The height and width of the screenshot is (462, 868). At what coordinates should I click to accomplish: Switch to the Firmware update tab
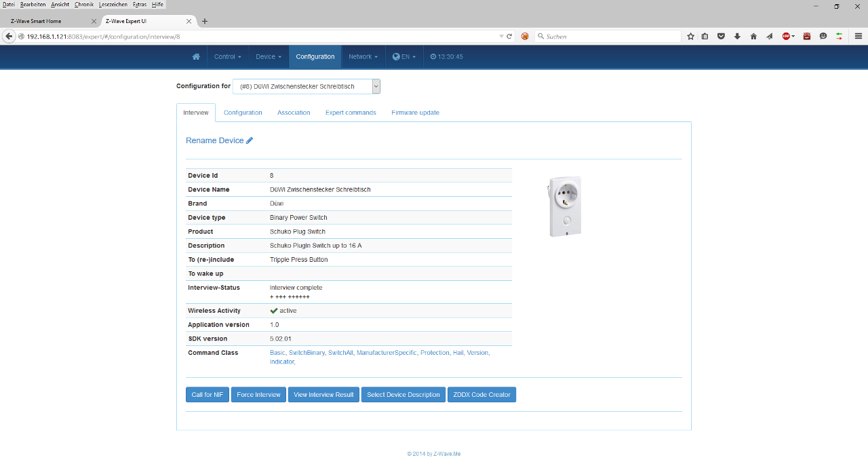pyautogui.click(x=415, y=112)
